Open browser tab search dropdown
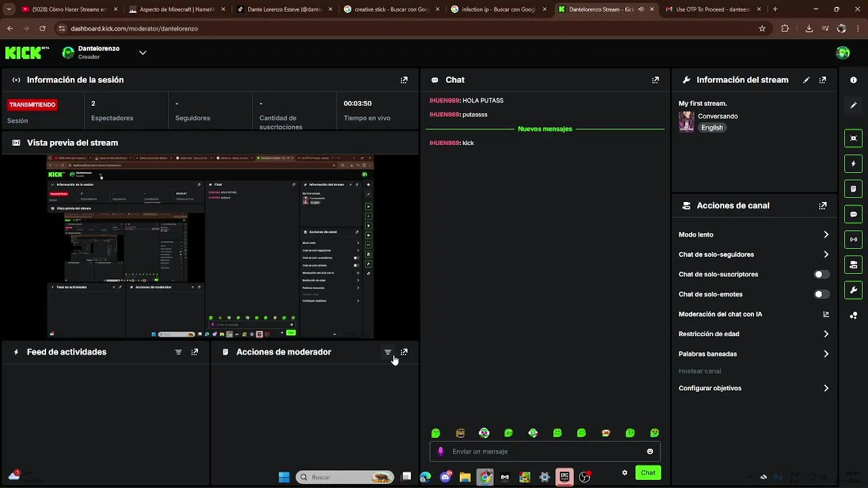868x488 pixels. (9, 9)
